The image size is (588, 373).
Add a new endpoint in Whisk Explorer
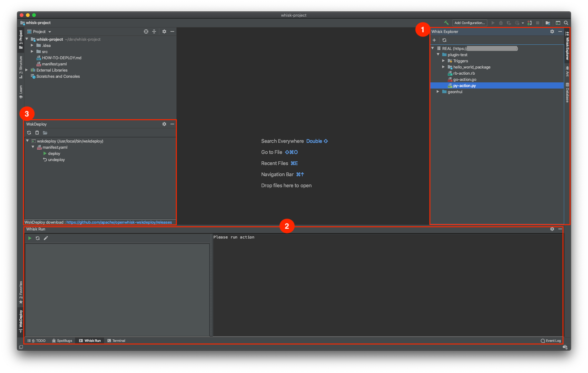(434, 40)
